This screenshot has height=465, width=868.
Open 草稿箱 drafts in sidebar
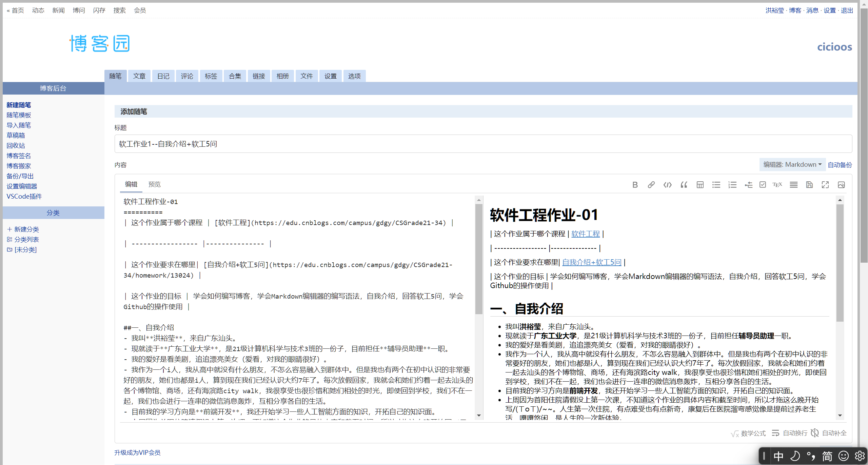[x=16, y=136]
